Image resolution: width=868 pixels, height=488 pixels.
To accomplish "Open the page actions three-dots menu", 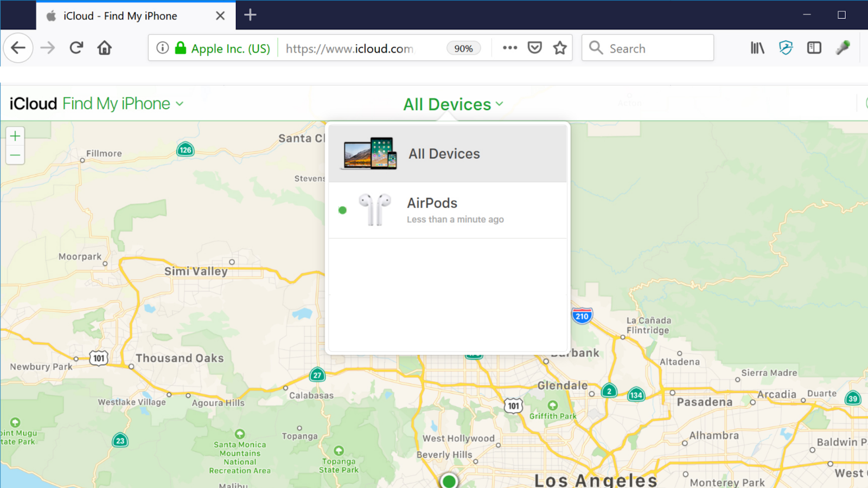I will tap(510, 48).
